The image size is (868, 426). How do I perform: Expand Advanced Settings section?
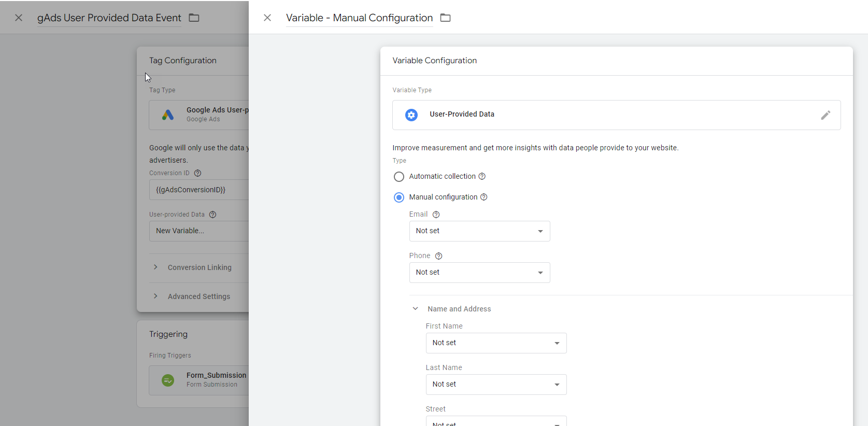[155, 296]
